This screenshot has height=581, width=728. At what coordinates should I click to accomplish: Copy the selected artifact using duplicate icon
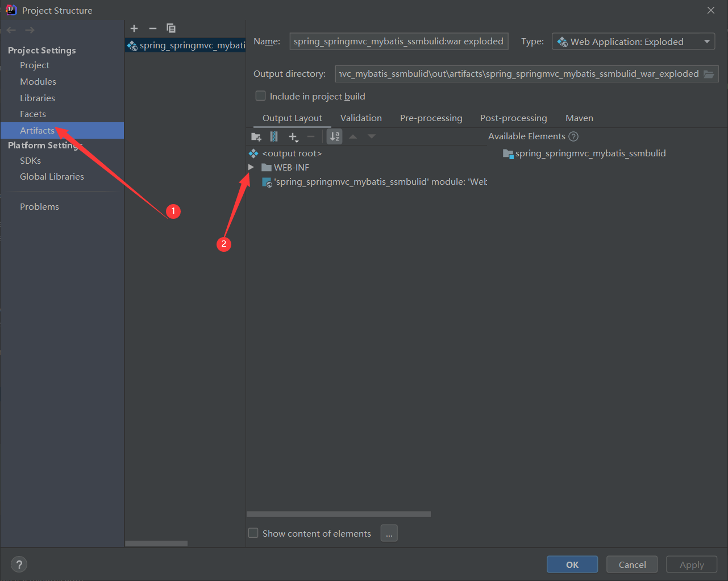171,28
